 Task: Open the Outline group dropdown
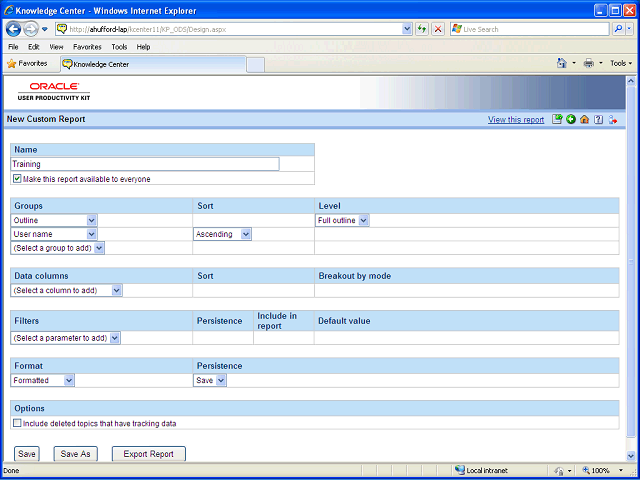coord(54,220)
